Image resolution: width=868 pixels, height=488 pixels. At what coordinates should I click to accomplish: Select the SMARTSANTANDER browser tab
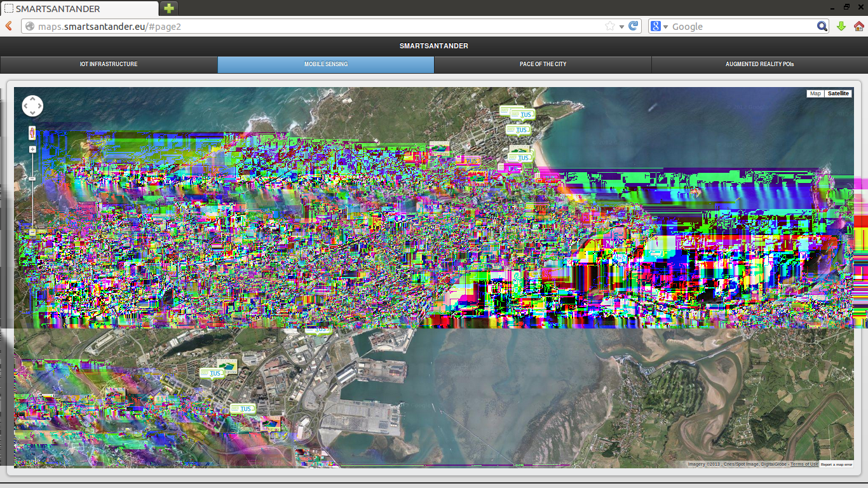click(79, 9)
